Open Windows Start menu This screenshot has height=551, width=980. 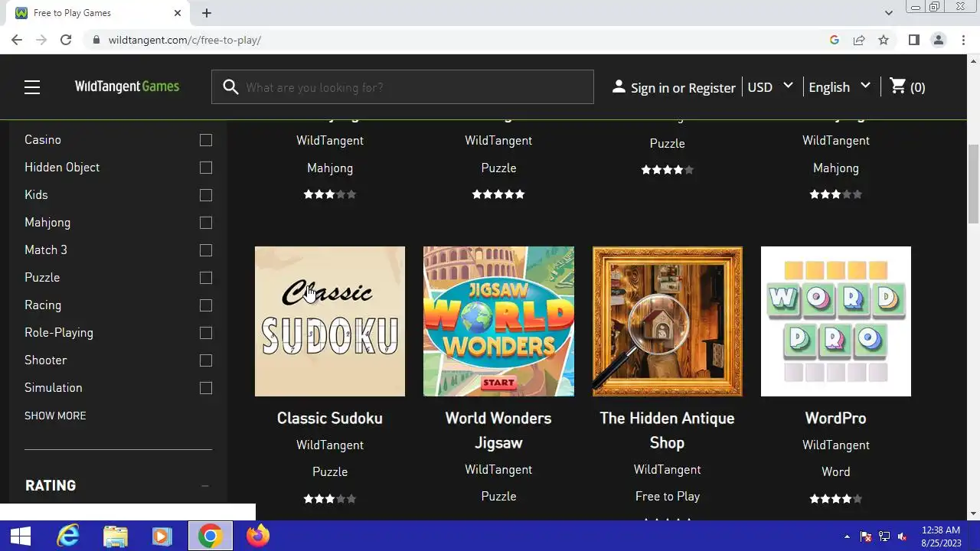(x=20, y=536)
